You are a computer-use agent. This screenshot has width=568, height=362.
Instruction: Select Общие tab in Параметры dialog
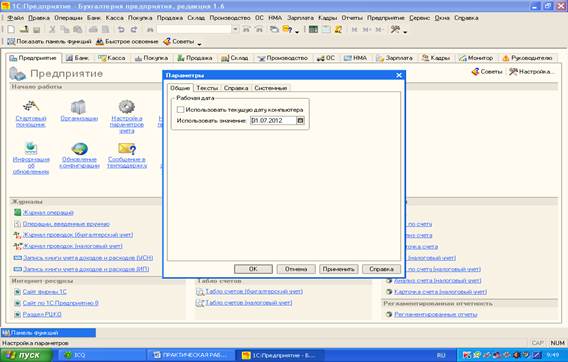click(x=180, y=88)
